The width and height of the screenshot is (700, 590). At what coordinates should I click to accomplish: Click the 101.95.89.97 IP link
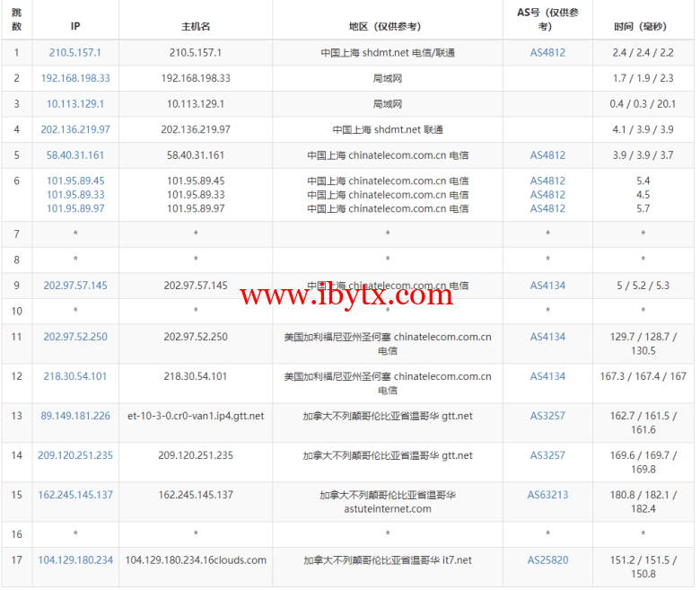(x=75, y=208)
